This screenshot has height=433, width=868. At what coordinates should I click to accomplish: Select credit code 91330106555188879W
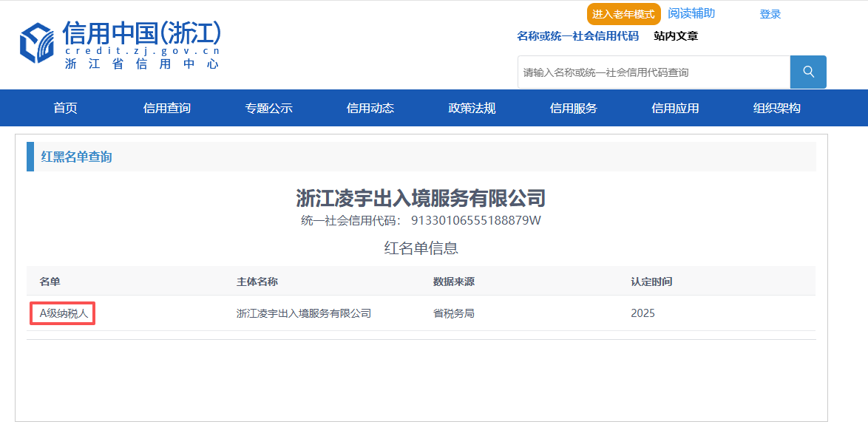click(475, 221)
